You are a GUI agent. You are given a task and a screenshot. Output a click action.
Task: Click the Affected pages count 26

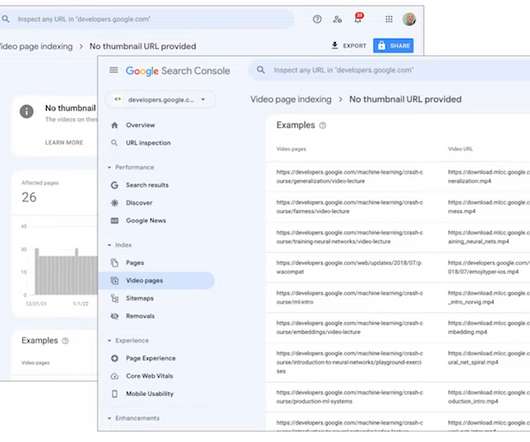click(29, 197)
